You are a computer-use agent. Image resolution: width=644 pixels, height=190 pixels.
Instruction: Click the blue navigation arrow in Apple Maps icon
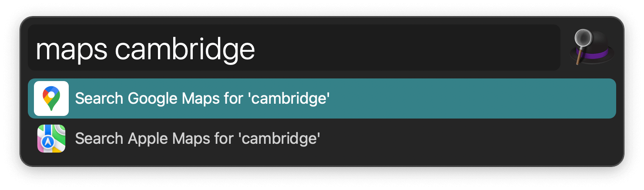pyautogui.click(x=48, y=142)
